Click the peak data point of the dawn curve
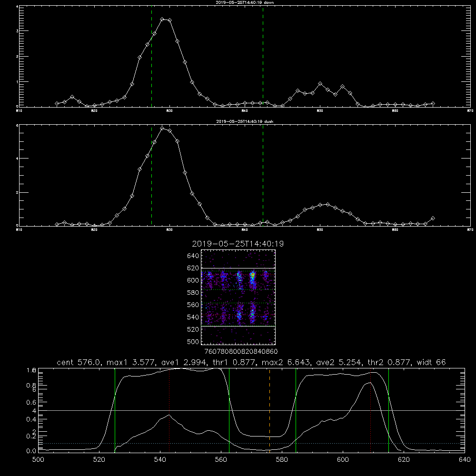476x476 pixels. (x=162, y=20)
